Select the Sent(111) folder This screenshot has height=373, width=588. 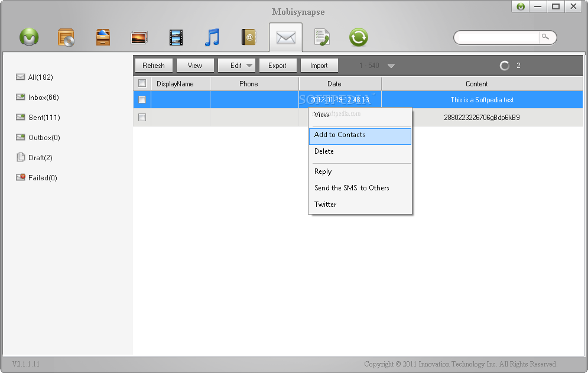click(x=38, y=118)
